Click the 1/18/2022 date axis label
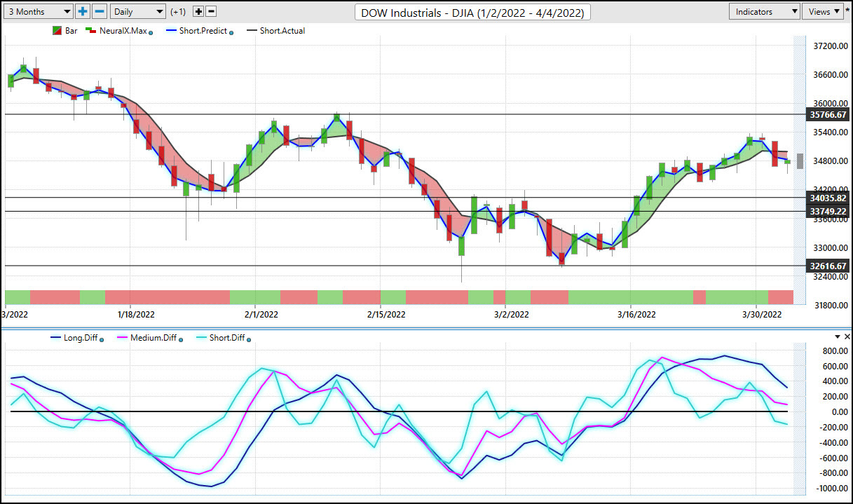This screenshot has width=853, height=504. pyautogui.click(x=137, y=314)
